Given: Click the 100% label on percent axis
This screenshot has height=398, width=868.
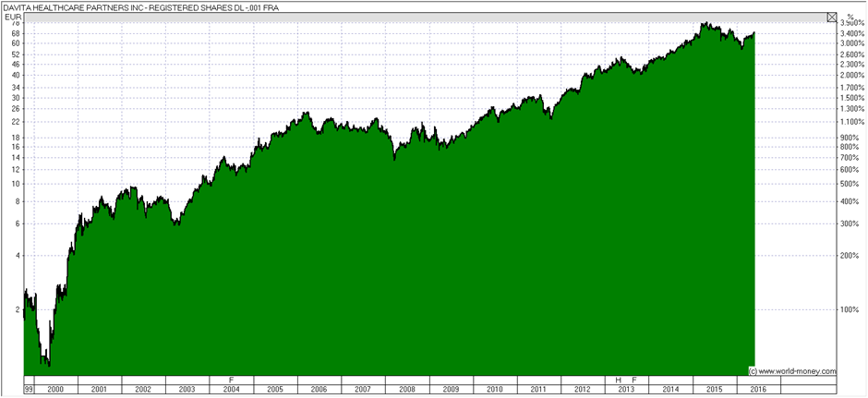Looking at the screenshot, I should (x=850, y=309).
